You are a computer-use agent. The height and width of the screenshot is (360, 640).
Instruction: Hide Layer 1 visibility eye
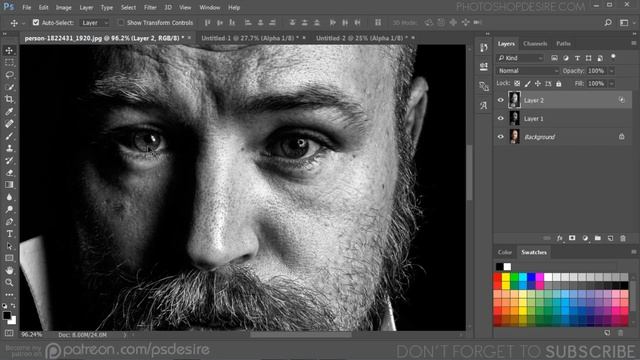point(501,118)
